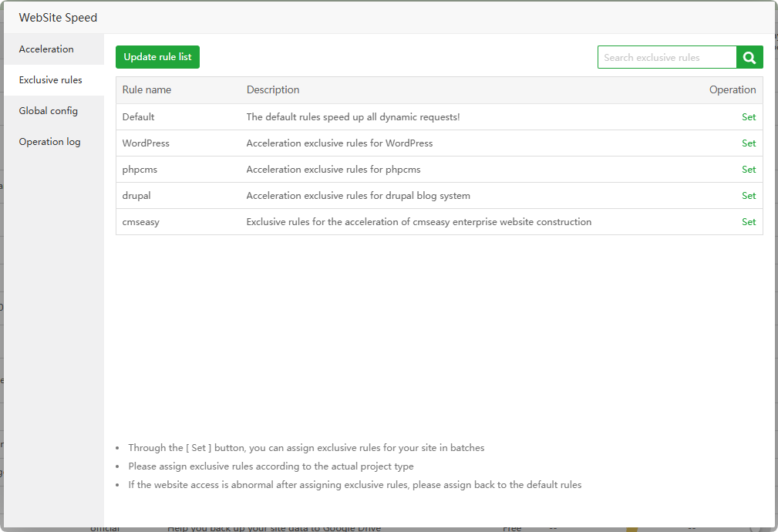The height and width of the screenshot is (532, 778).
Task: Click the Update rule list button
Action: pos(157,57)
